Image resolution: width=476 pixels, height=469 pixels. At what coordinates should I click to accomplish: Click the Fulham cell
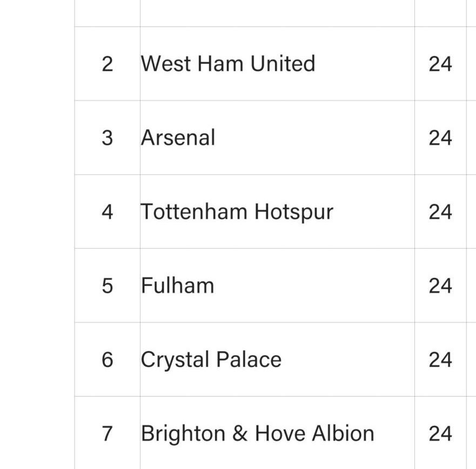(177, 286)
